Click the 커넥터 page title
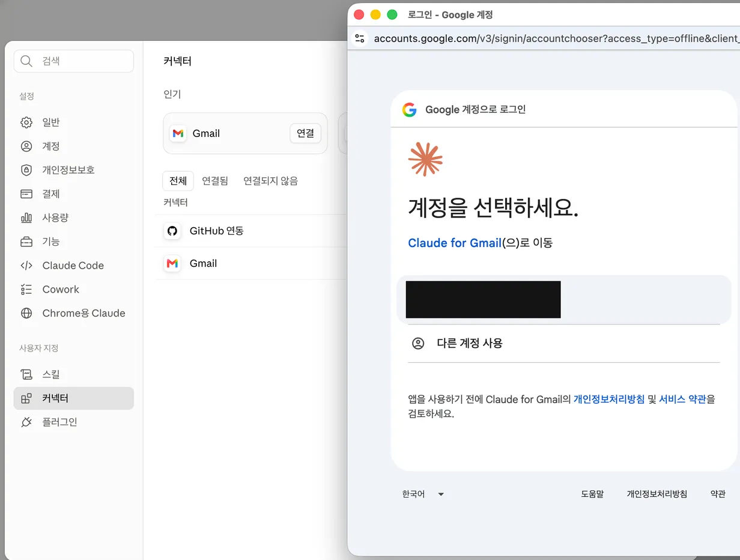Screen dimensions: 740x560 (177, 61)
